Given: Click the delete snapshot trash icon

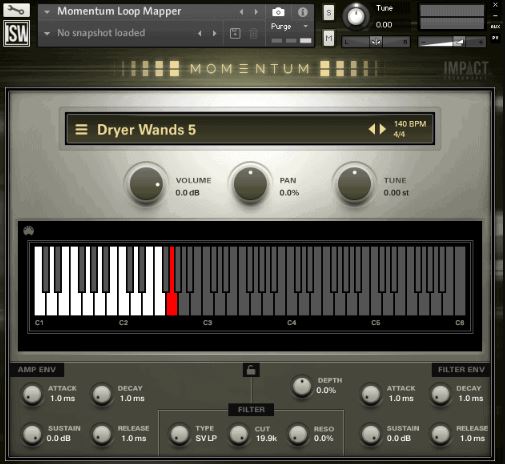Looking at the screenshot, I should 253,33.
